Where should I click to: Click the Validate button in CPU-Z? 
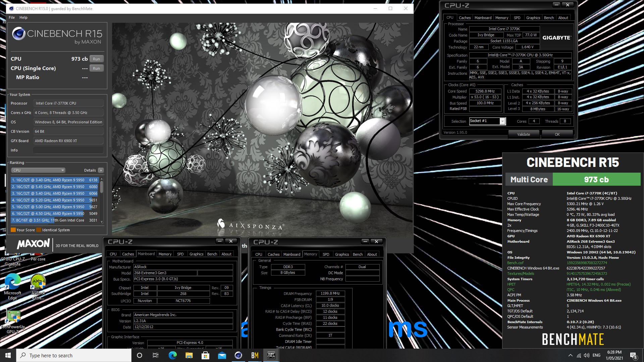(x=524, y=134)
